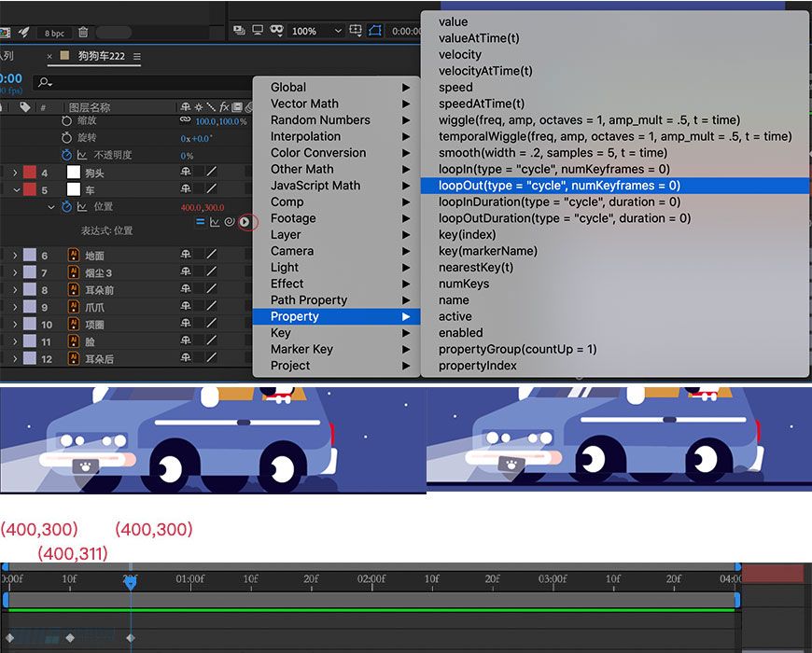The height and width of the screenshot is (653, 812).
Task: Expand layer 7 烟尘 3
Action: click(15, 272)
